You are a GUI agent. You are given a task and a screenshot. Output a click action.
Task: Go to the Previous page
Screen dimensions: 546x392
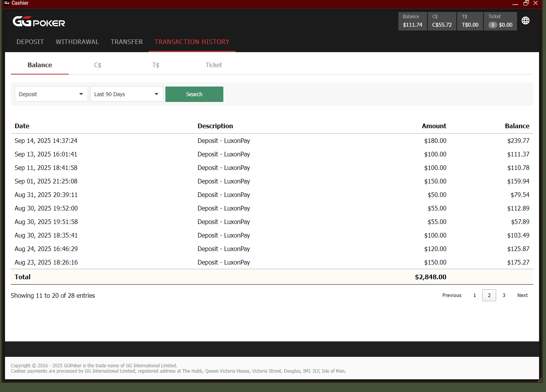(452, 295)
